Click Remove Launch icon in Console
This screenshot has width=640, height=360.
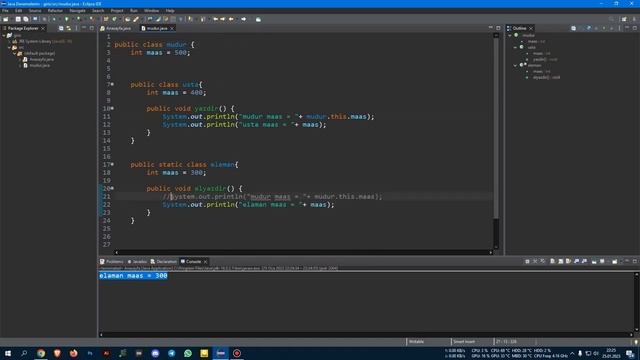pos(535,261)
